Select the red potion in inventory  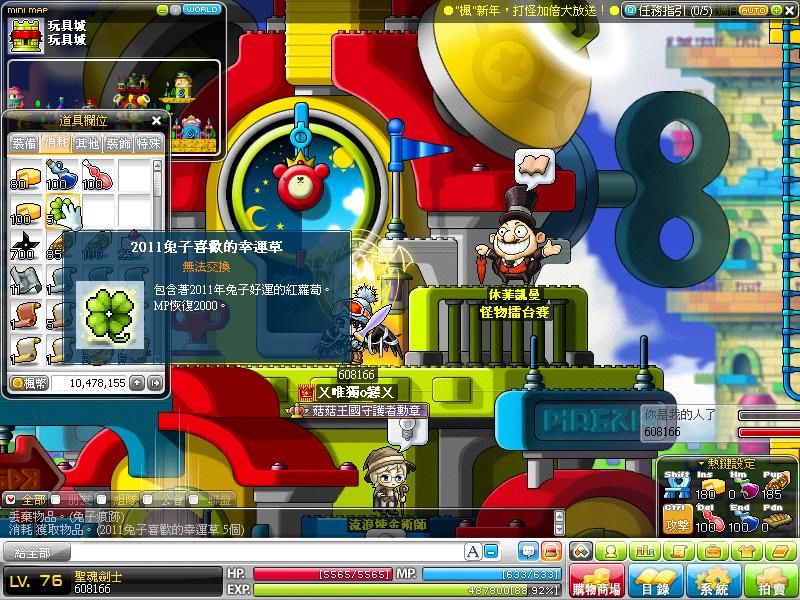click(97, 176)
